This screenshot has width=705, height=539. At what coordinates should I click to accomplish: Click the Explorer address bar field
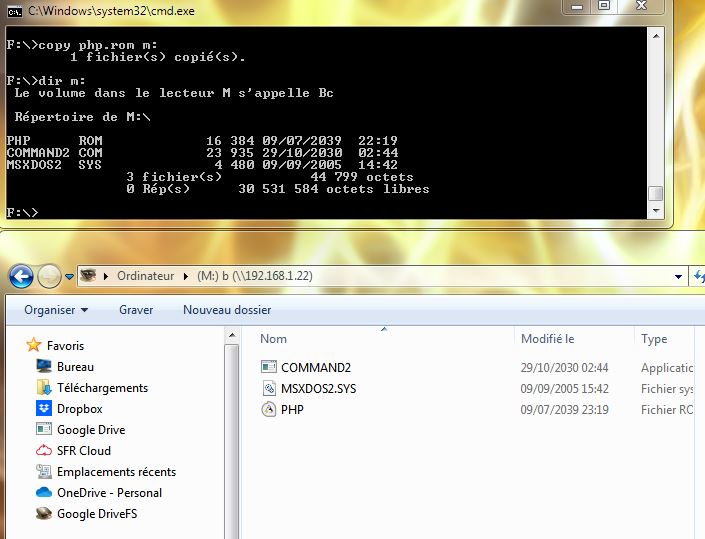(x=382, y=276)
